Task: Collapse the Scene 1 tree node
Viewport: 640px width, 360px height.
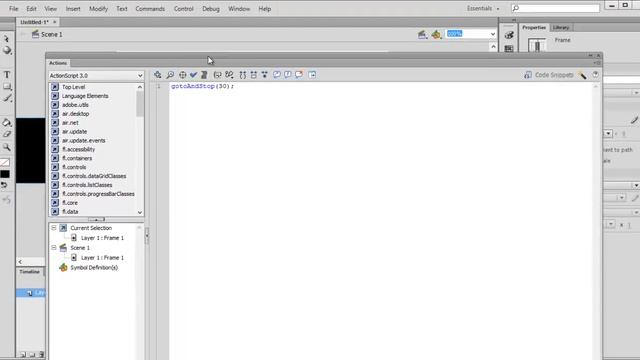Action: [x=54, y=247]
